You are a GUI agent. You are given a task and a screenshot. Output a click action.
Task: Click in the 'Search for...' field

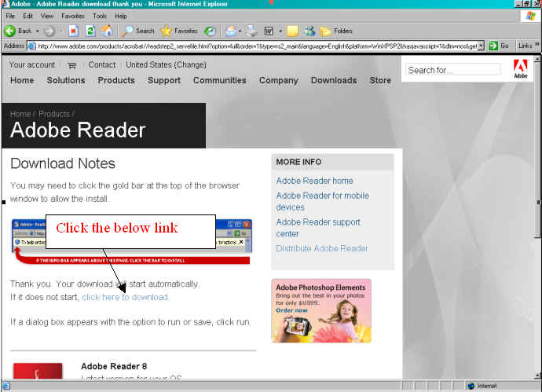tap(453, 70)
